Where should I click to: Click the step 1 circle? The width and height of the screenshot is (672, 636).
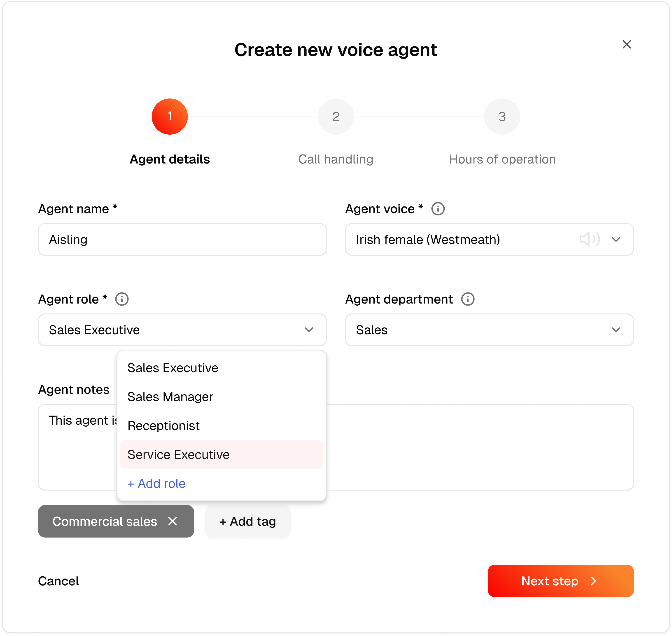tap(169, 117)
